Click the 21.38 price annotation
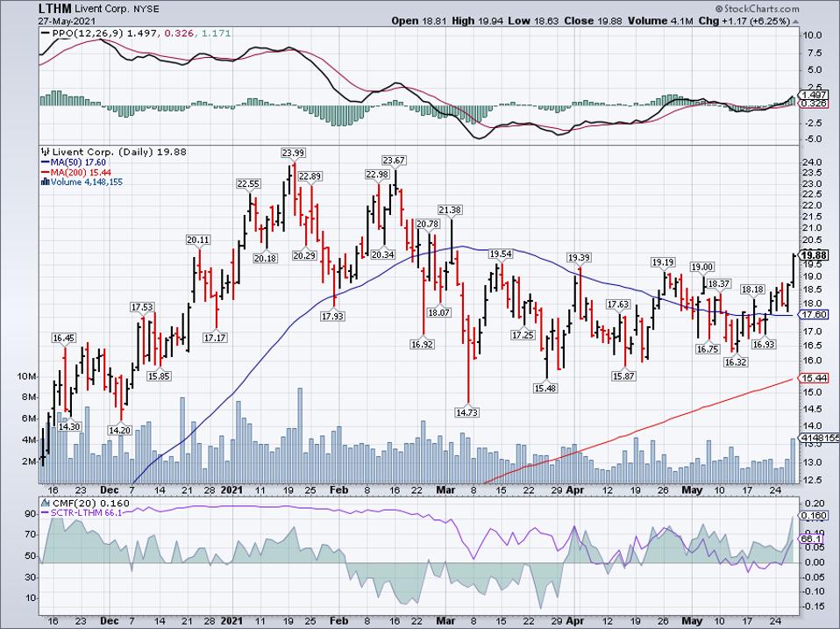840x629 pixels. [x=450, y=210]
